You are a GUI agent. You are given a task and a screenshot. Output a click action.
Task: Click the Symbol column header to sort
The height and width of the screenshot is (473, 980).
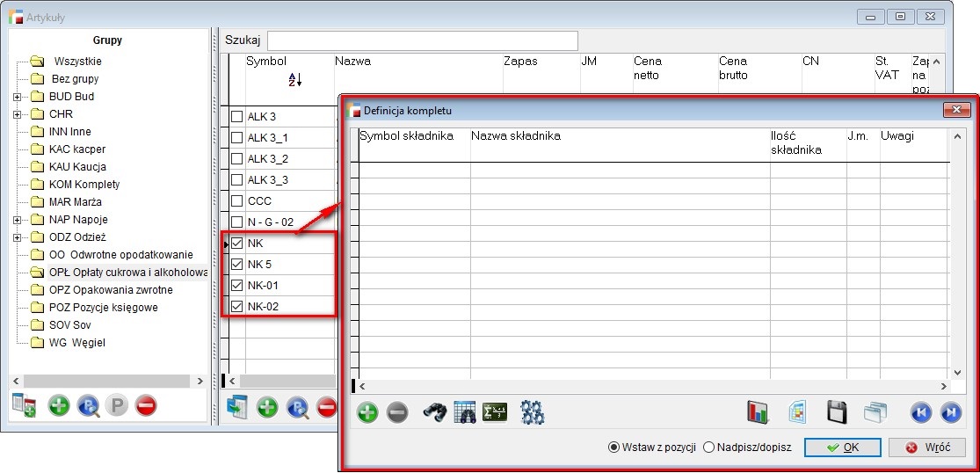(266, 62)
